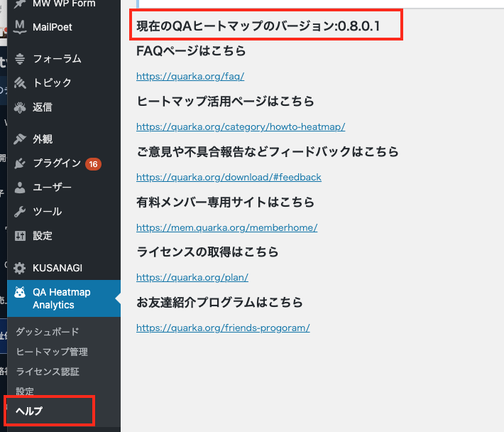504x432 pixels.
Task: Click the ユーザー person icon
Action: pyautogui.click(x=20, y=188)
